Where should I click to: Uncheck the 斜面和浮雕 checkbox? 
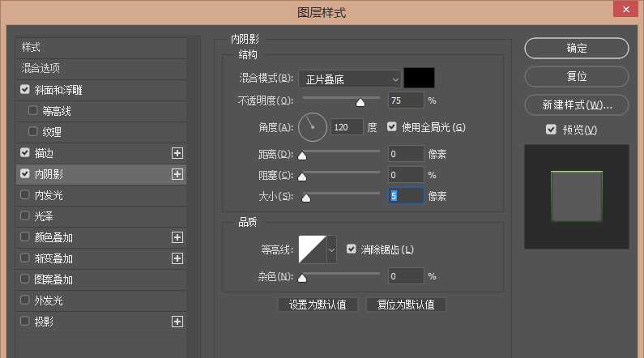(x=25, y=90)
